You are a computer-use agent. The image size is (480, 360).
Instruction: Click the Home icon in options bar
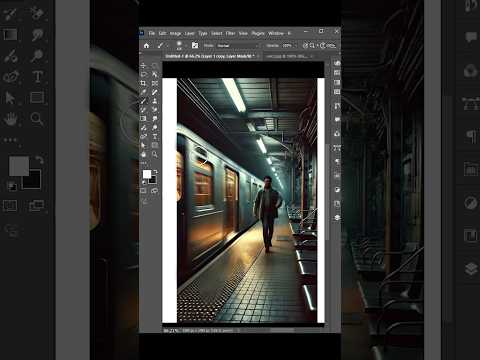[x=146, y=46]
